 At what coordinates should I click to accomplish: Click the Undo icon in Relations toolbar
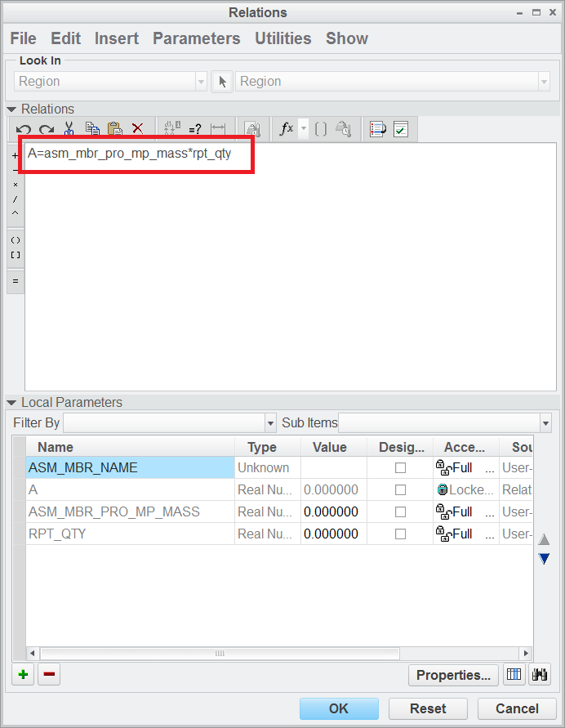24,129
